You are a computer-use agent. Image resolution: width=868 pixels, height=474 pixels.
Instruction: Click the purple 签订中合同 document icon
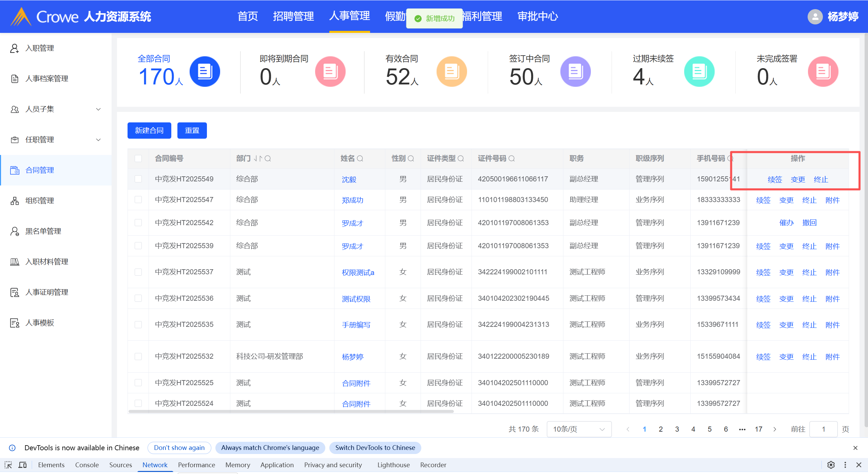(575, 72)
